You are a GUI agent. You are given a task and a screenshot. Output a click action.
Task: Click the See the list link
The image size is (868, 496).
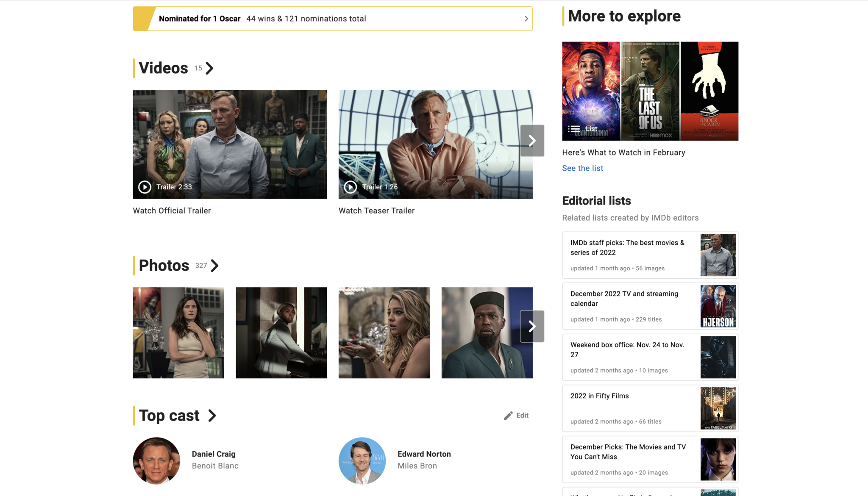coord(582,168)
